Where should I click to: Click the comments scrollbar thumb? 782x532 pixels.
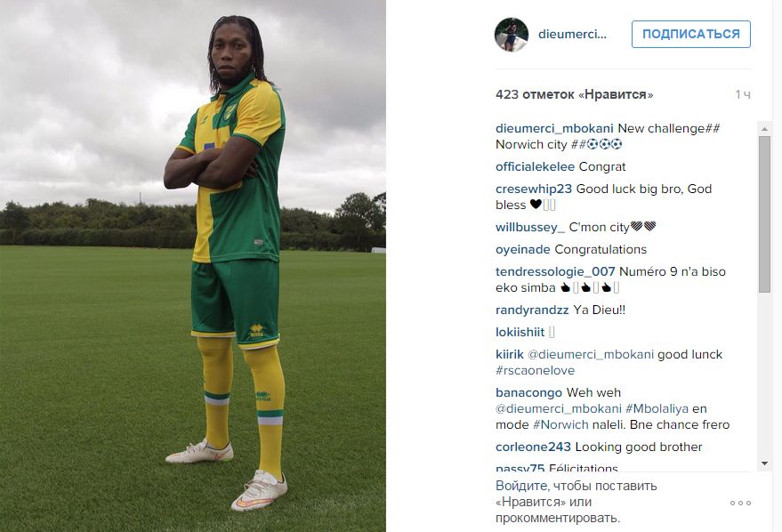coord(764,214)
